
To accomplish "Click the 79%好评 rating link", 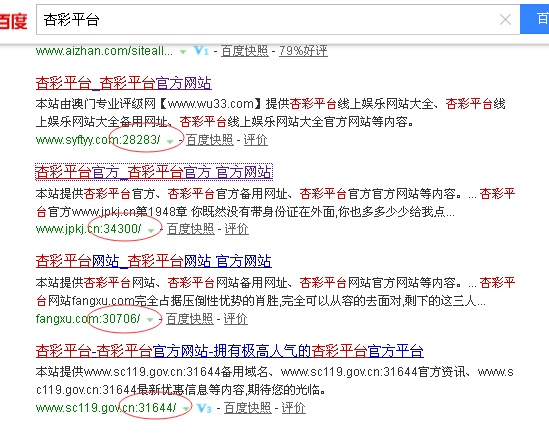I will (x=303, y=51).
